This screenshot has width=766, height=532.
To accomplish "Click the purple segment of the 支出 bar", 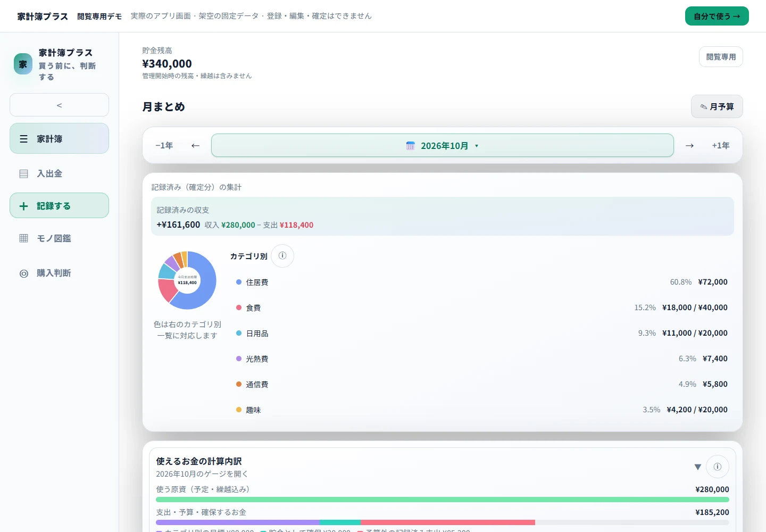I will click(x=238, y=522).
